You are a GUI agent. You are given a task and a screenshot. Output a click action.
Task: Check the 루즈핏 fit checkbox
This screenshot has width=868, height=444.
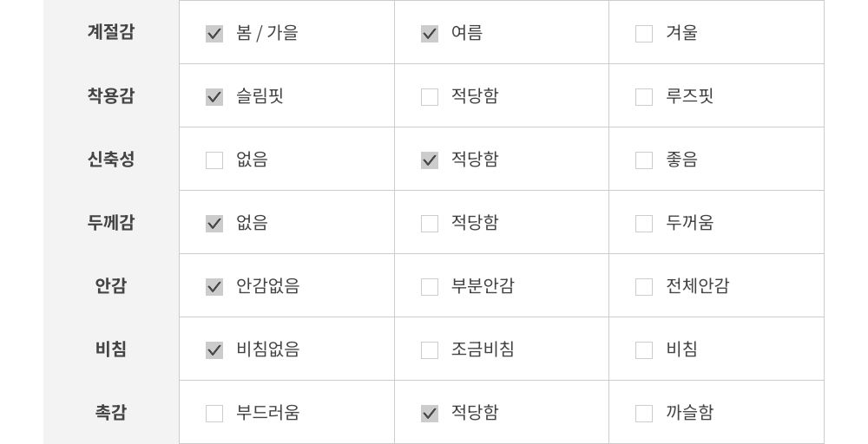644,97
